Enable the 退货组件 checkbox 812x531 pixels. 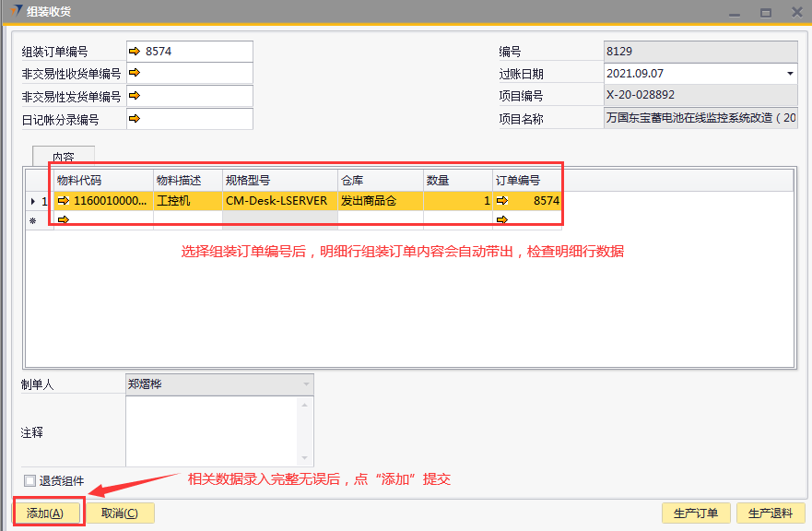point(30,480)
